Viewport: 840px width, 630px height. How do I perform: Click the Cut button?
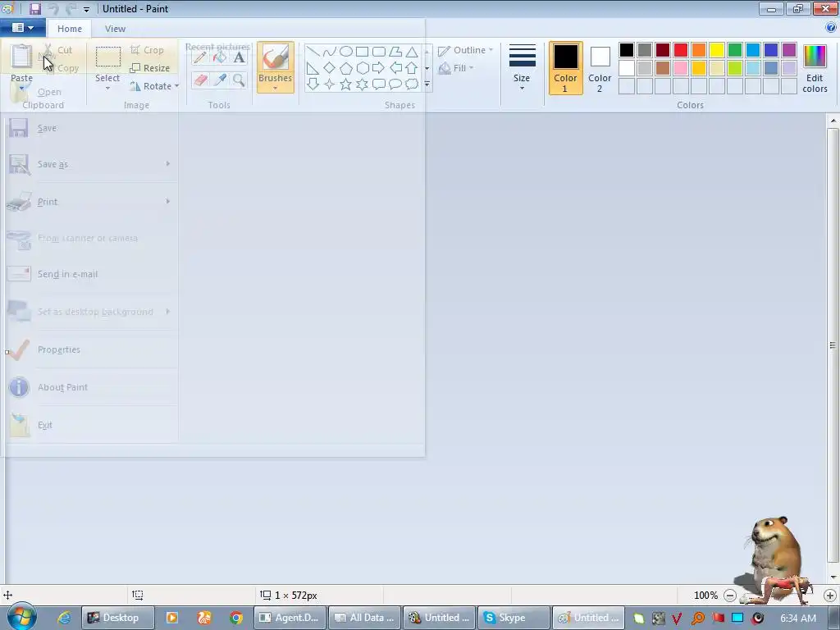[58, 50]
